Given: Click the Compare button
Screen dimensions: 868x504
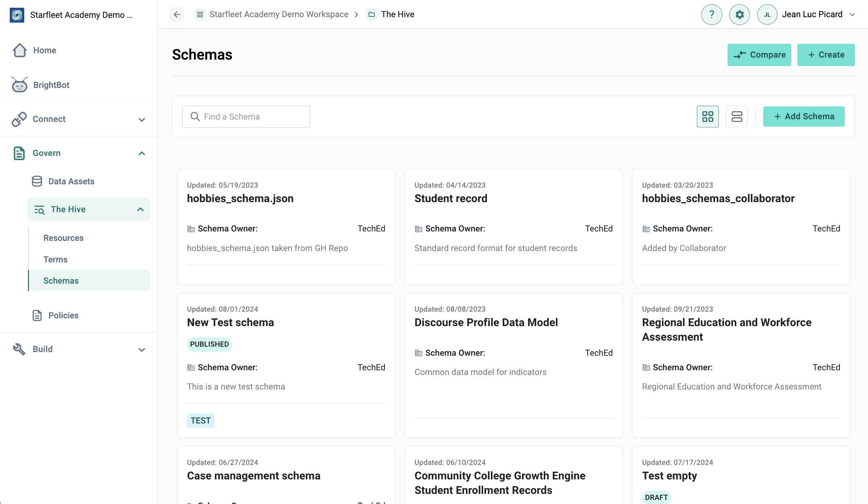Looking at the screenshot, I should tap(759, 55).
